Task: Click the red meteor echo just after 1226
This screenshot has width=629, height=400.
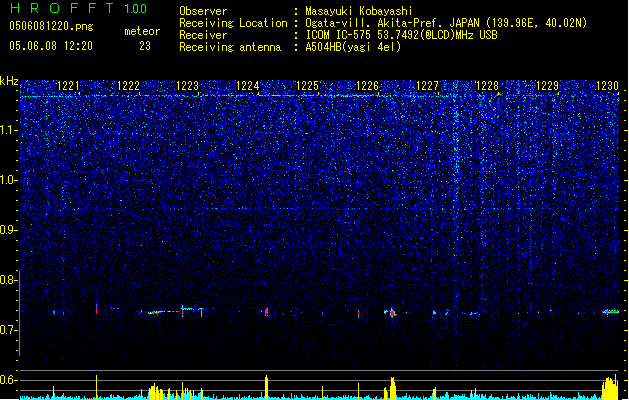Action: pyautogui.click(x=392, y=313)
